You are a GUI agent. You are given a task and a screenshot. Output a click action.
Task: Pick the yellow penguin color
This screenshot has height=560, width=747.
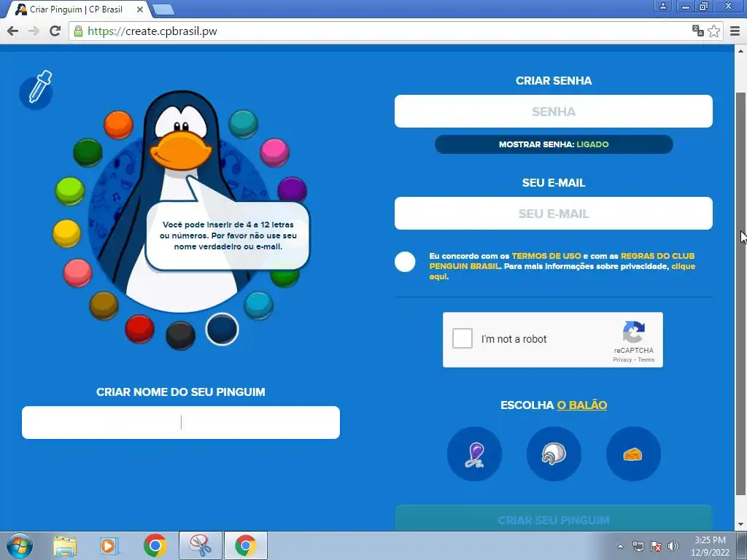pyautogui.click(x=66, y=233)
